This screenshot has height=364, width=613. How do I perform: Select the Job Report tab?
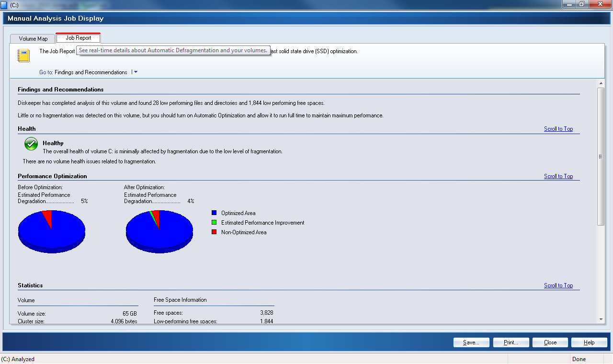[x=78, y=38]
